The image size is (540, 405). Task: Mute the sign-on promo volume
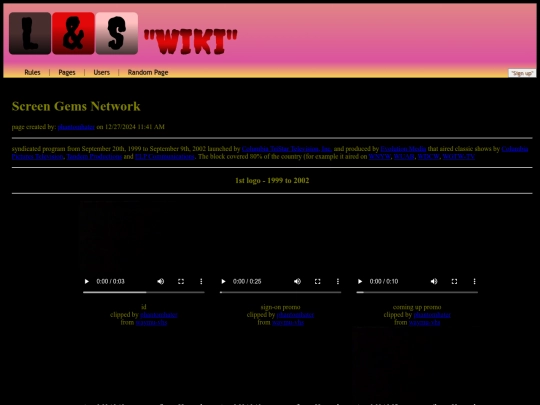pyautogui.click(x=297, y=281)
